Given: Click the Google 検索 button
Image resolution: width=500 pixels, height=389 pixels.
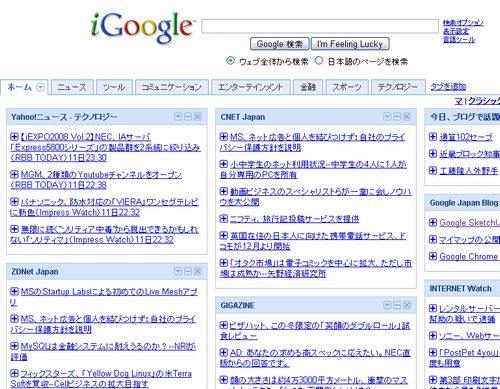Looking at the screenshot, I should [280, 44].
